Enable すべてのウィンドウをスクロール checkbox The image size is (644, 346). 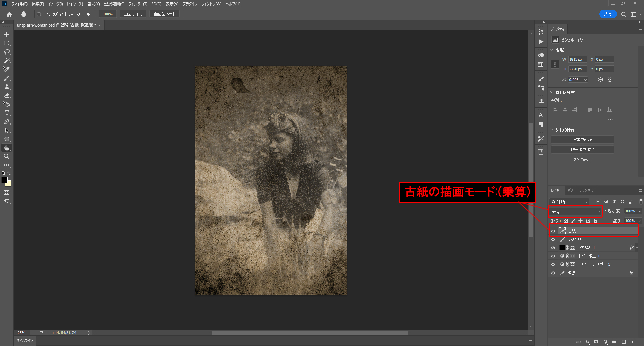point(39,14)
